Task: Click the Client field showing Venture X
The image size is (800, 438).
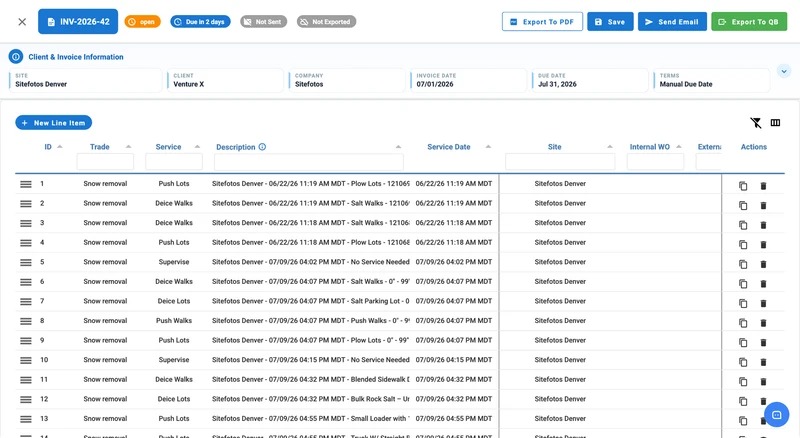Action: (x=225, y=80)
